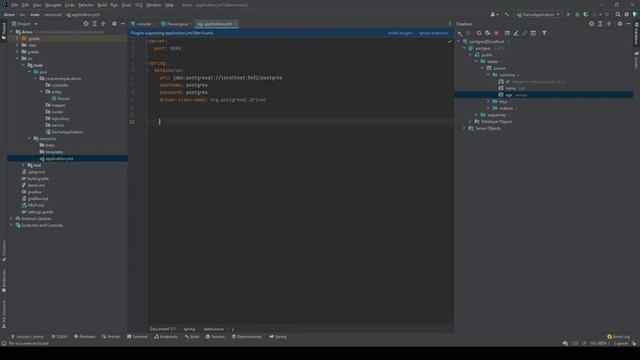Select HELP.md file in Project tree
Image resolution: width=640 pixels, height=360 pixels.
click(x=36, y=205)
